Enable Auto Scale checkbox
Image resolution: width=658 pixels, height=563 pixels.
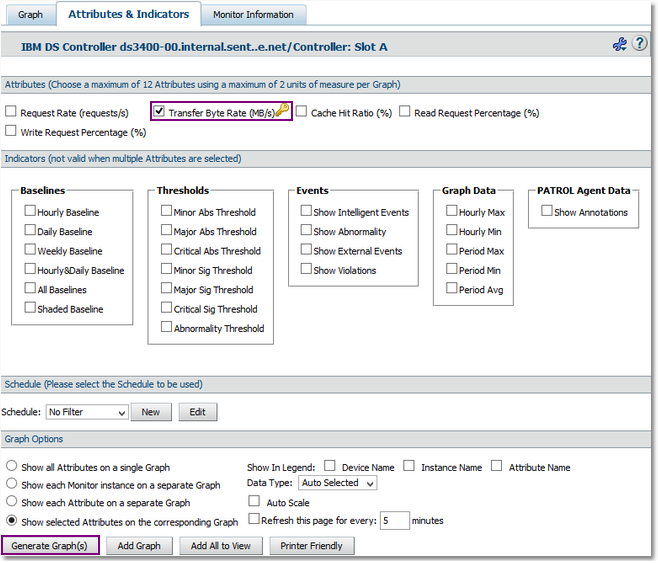click(254, 501)
